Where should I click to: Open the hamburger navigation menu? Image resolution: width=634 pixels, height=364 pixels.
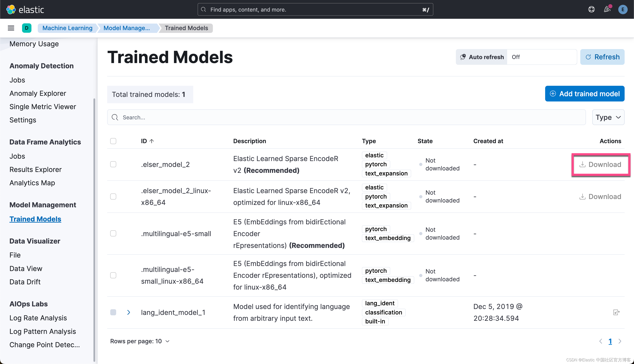[x=11, y=28]
